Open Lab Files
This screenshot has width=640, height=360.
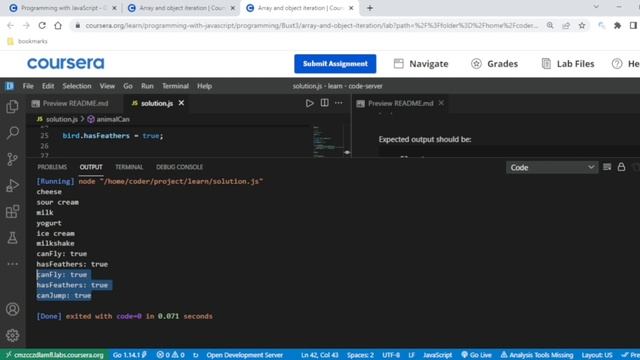568,64
